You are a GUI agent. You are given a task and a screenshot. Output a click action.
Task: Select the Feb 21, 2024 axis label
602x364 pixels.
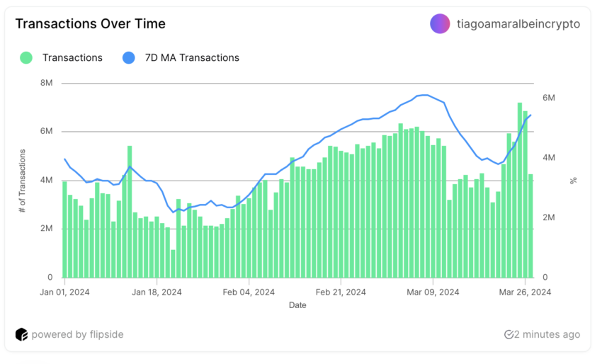[x=341, y=292]
